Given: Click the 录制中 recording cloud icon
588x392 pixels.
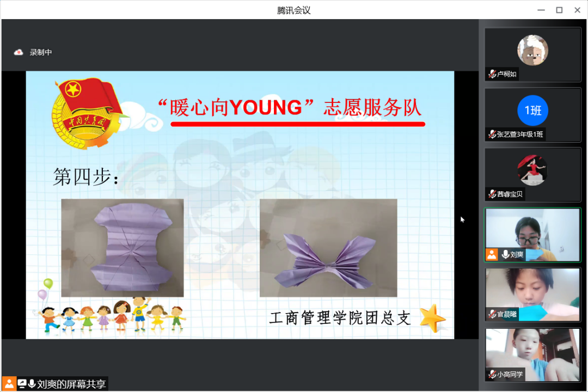Looking at the screenshot, I should point(19,52).
